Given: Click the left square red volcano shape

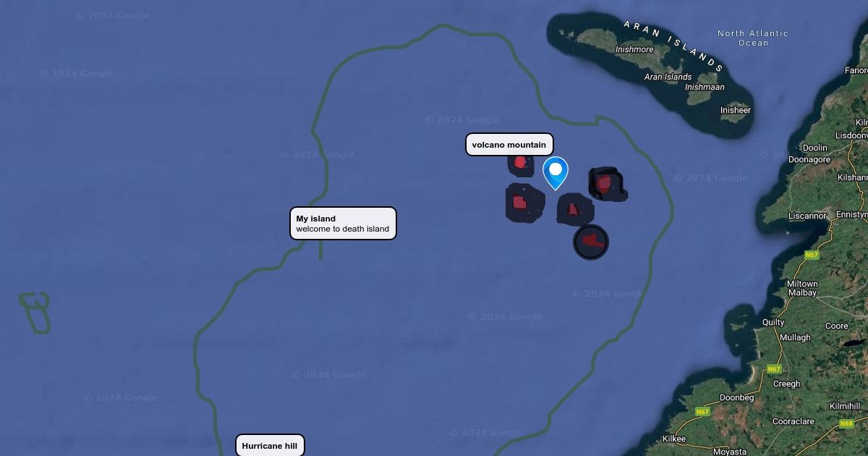Looking at the screenshot, I should click(x=524, y=203).
